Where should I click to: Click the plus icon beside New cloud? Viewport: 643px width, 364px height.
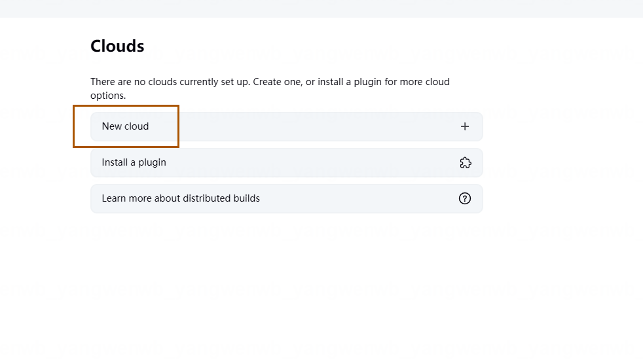[x=465, y=126]
